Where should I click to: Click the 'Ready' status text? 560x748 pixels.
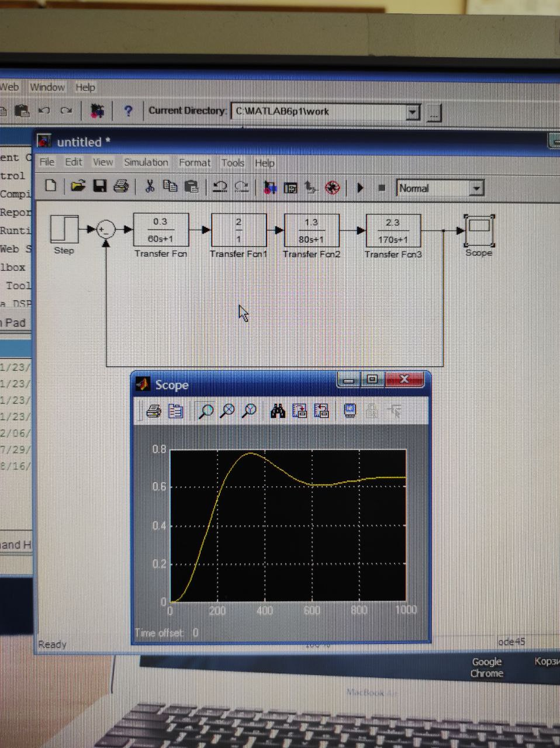(x=53, y=644)
